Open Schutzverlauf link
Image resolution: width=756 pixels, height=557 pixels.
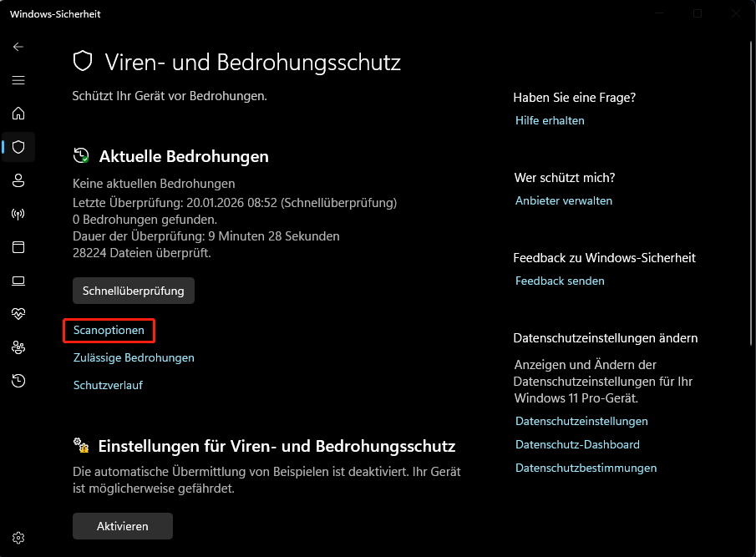coord(108,385)
